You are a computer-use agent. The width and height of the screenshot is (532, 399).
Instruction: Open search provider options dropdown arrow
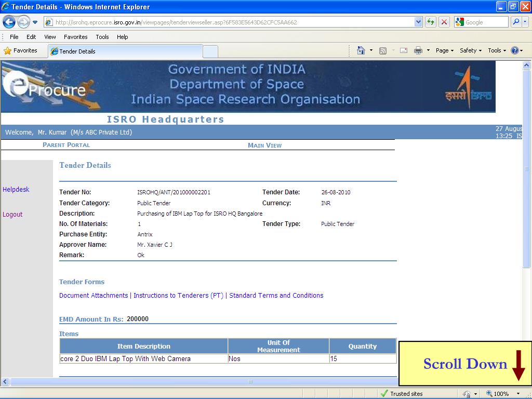coord(525,22)
